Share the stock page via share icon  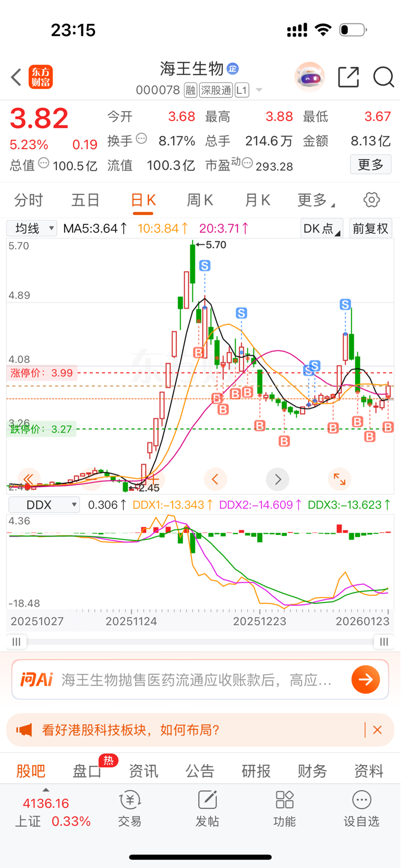[x=348, y=77]
